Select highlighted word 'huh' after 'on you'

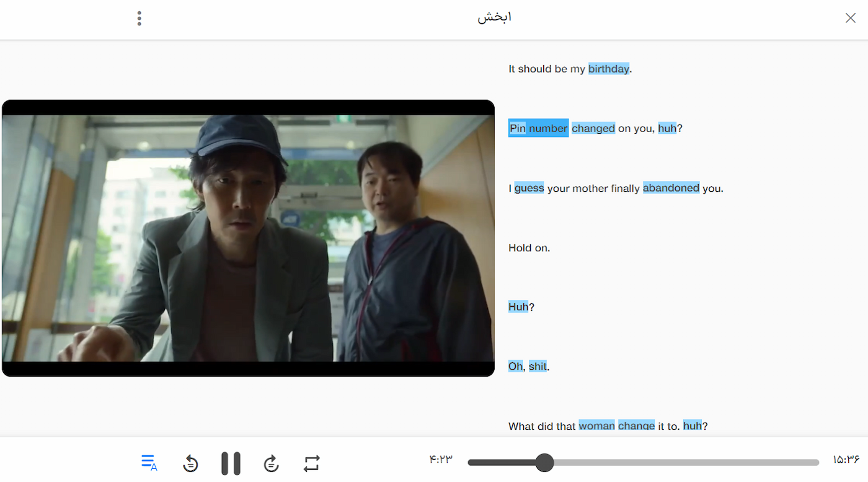667,128
